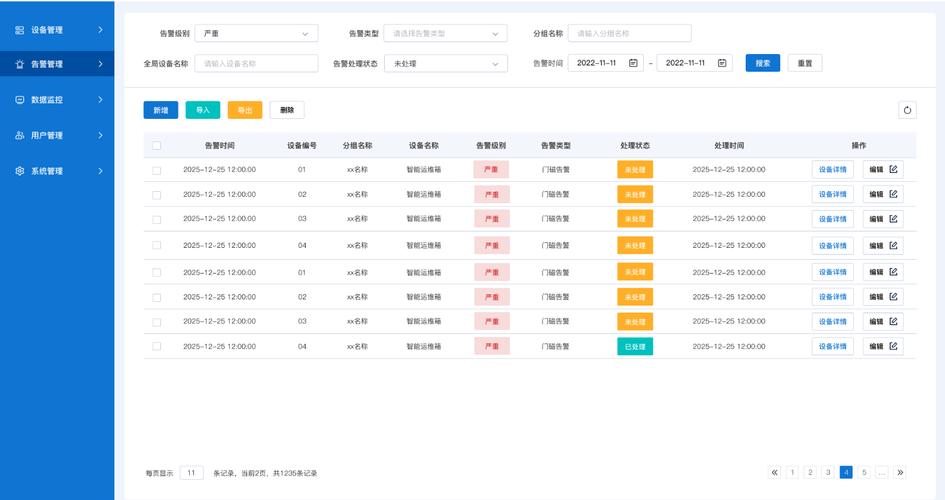Check the second device 01 row checkbox
This screenshot has height=500, width=945.
[x=157, y=272]
